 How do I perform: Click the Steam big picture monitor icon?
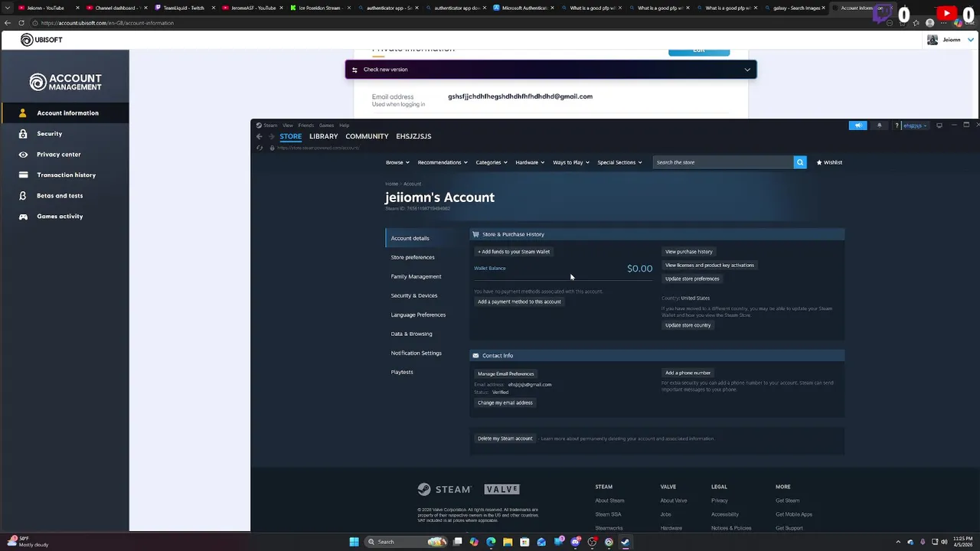click(x=939, y=126)
